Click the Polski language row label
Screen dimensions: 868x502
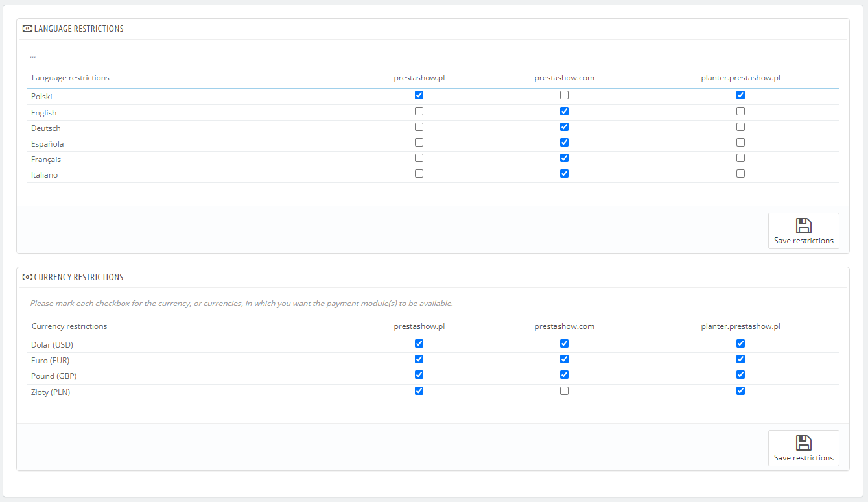pos(41,97)
